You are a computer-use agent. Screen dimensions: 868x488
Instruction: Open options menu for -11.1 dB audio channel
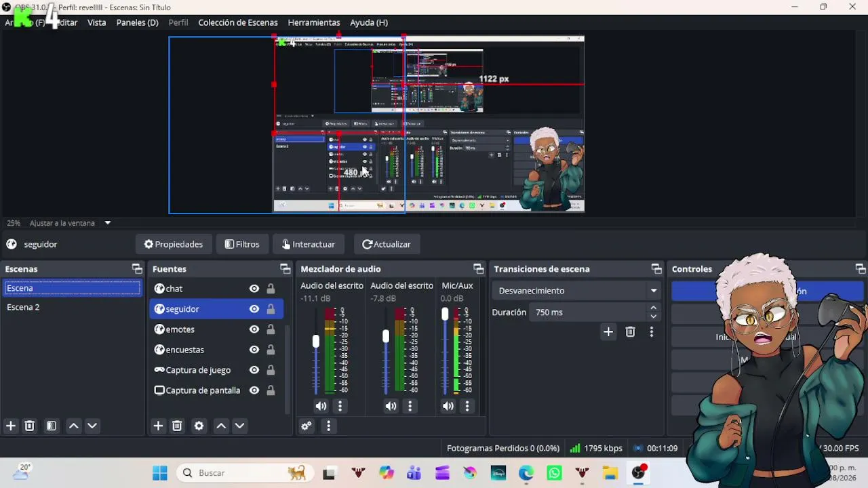coord(340,406)
